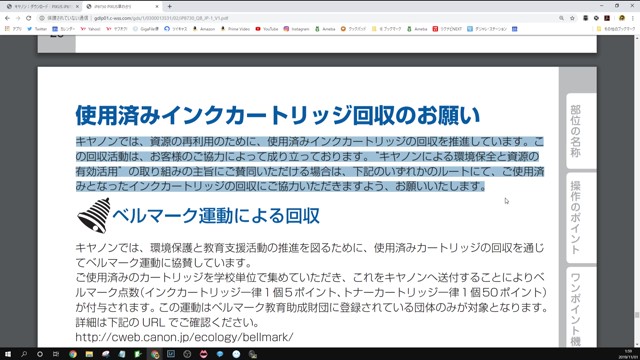
Task: Open the blue chat bubble taskbar icon
Action: 220,354
